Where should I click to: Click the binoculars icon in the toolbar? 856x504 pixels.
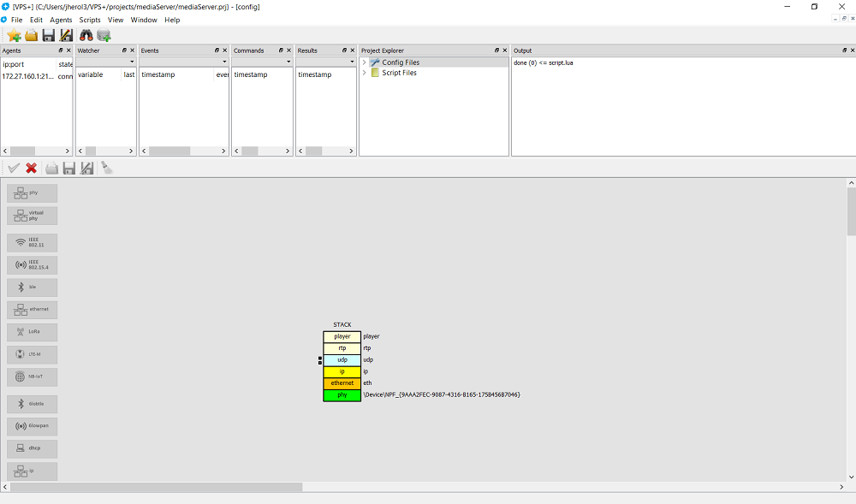coord(86,35)
